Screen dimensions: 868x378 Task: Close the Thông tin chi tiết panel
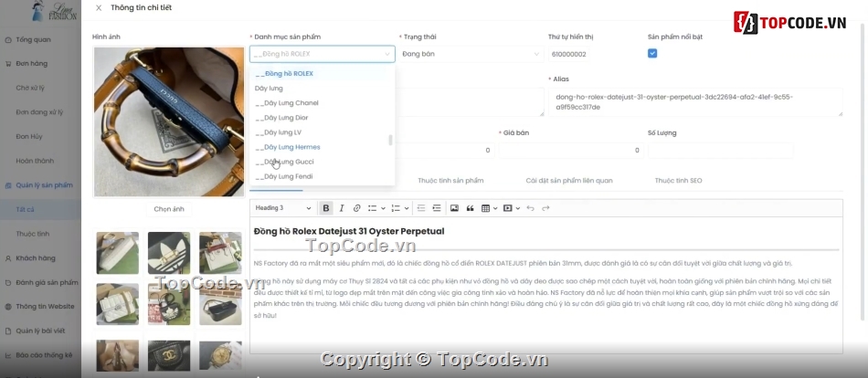[x=99, y=7]
